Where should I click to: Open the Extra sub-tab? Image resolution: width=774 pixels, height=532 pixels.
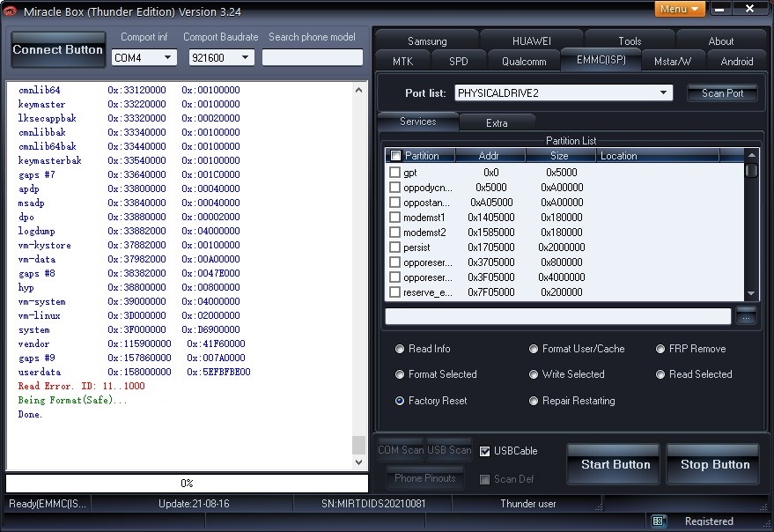tap(497, 123)
